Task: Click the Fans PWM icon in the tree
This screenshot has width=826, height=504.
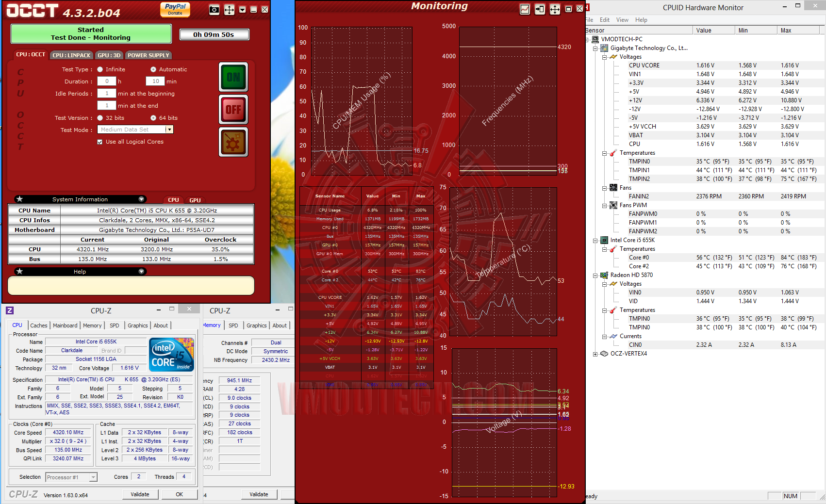Action: point(613,205)
